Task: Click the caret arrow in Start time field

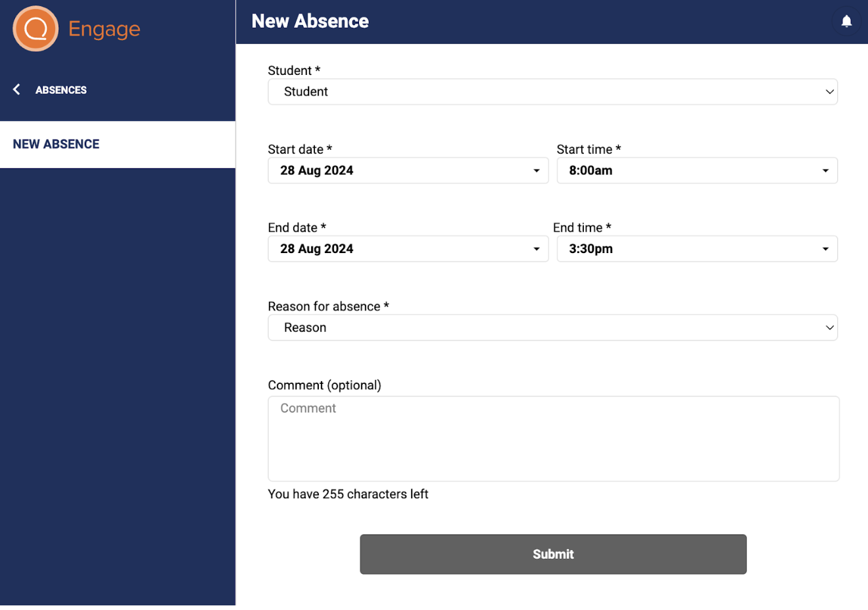Action: (825, 171)
